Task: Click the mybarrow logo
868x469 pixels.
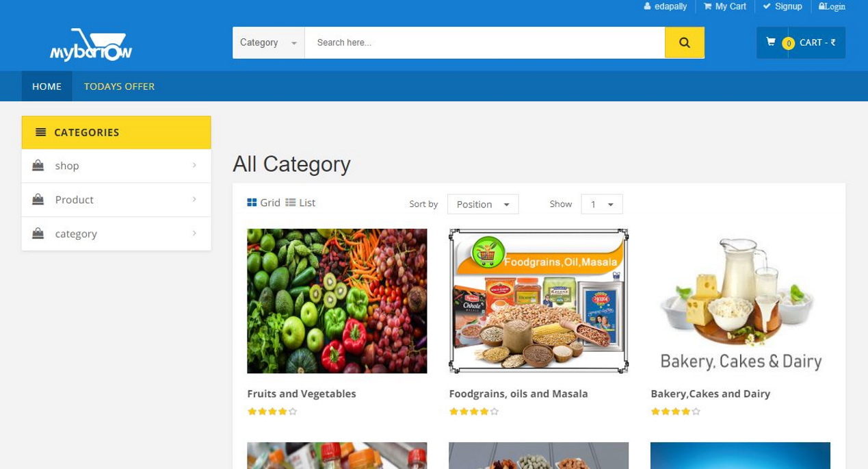Action: coord(91,45)
